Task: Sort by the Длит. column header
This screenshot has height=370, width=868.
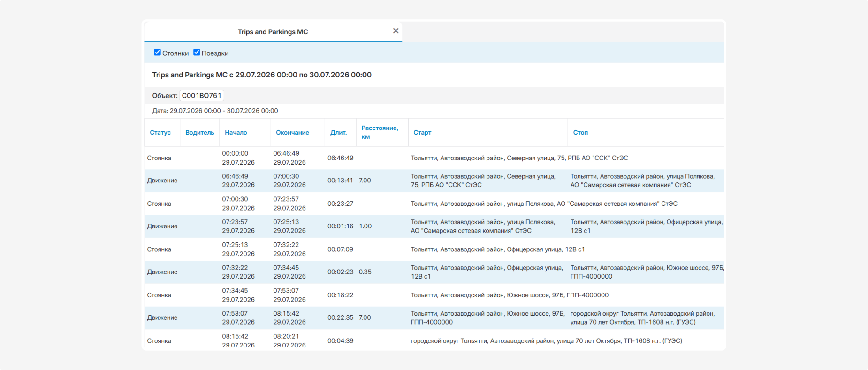Action: click(338, 133)
